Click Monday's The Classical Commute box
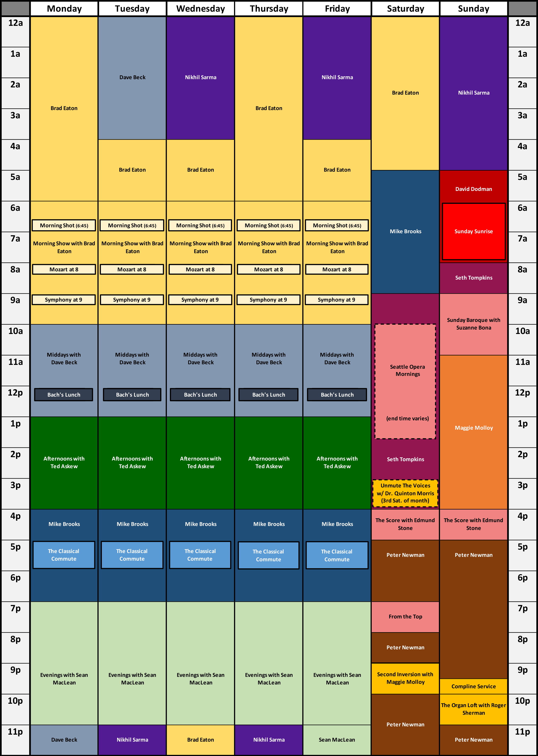538x756 pixels. pos(64,555)
